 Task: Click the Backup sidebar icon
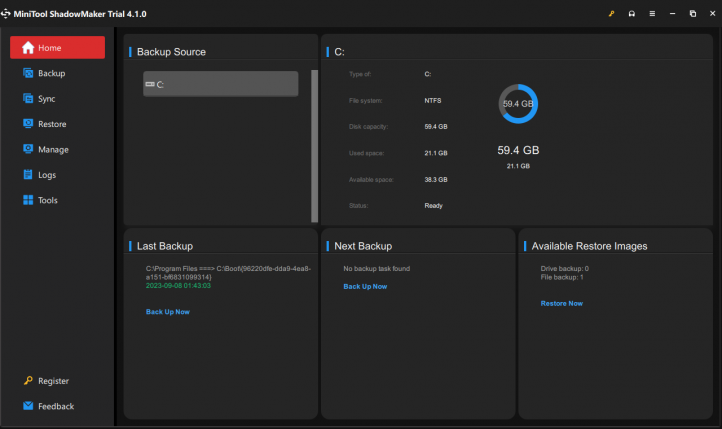(x=28, y=73)
